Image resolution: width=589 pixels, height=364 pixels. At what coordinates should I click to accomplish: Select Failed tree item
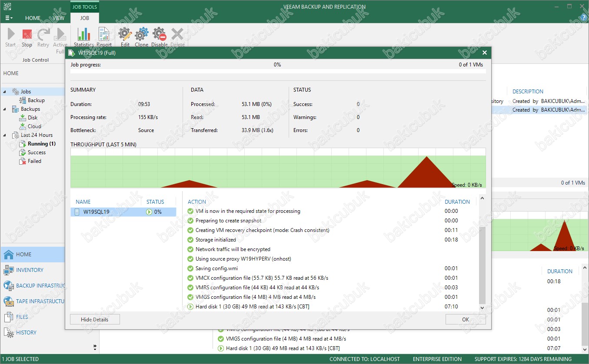(34, 161)
